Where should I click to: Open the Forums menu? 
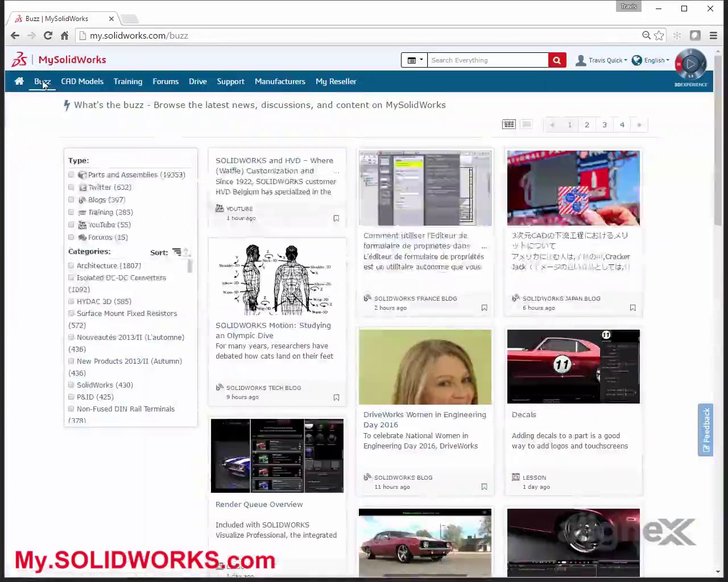(166, 81)
